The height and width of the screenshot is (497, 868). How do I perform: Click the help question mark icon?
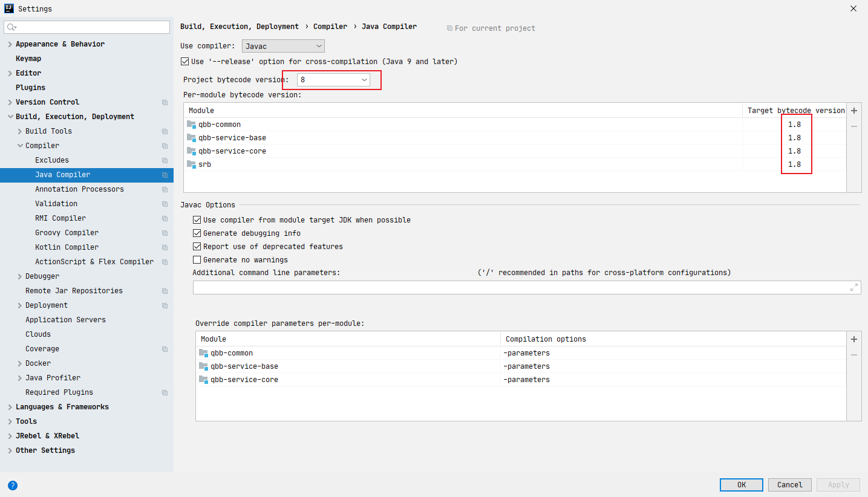coord(13,485)
